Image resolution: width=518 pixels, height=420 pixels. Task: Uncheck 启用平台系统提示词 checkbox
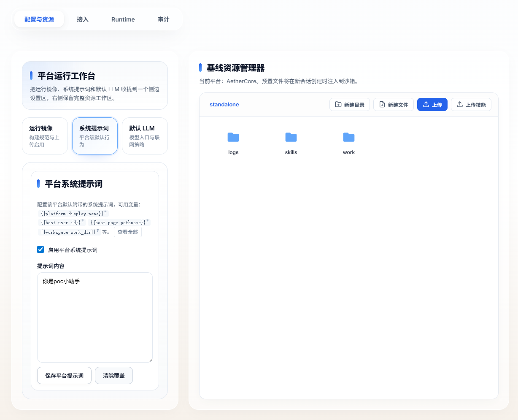coord(40,249)
